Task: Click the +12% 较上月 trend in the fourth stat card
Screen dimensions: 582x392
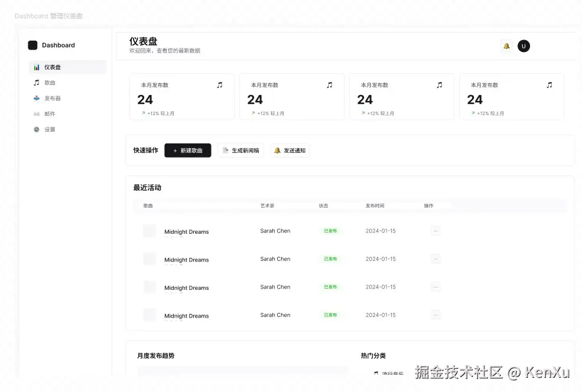Action: click(487, 113)
